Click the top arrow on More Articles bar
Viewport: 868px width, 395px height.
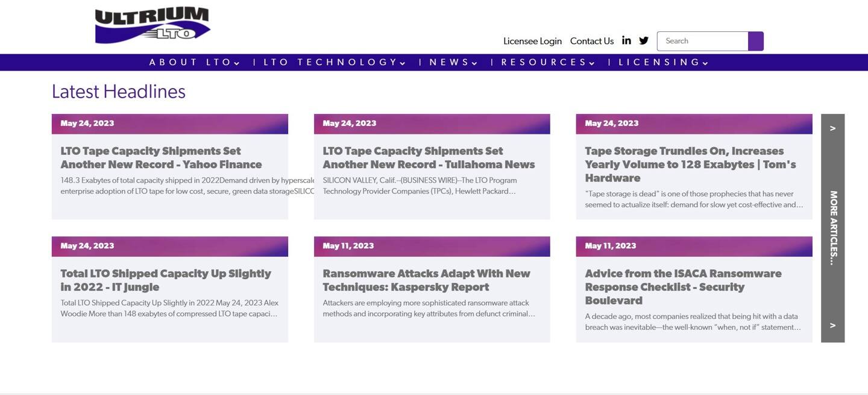832,128
